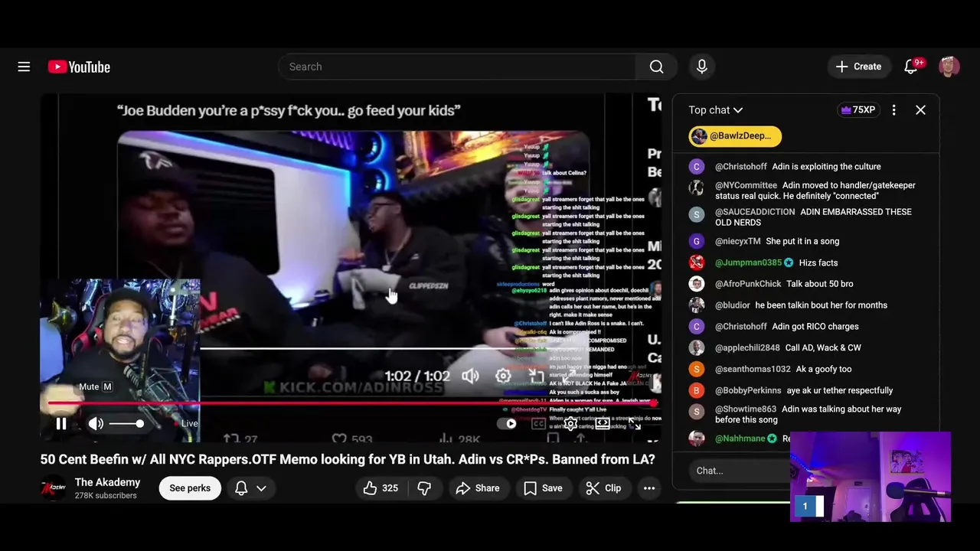Image resolution: width=980 pixels, height=551 pixels.
Task: Expand the Top chat mode dropdown
Action: (716, 110)
